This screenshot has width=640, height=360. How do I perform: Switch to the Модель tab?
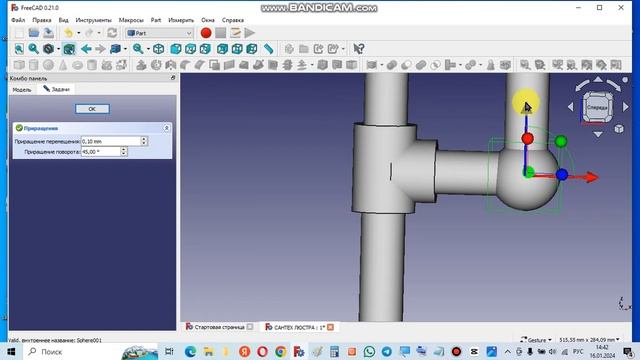click(22, 89)
